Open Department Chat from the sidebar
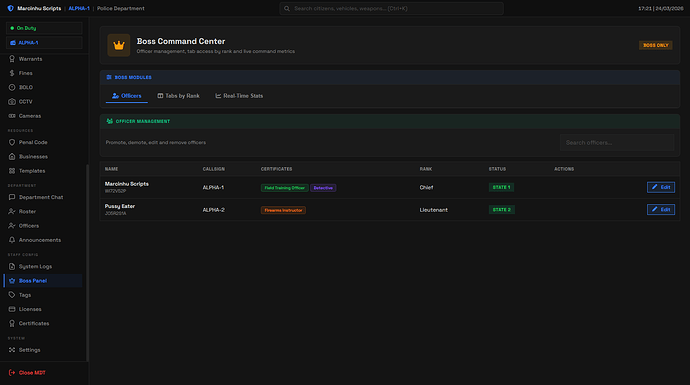 point(43,197)
